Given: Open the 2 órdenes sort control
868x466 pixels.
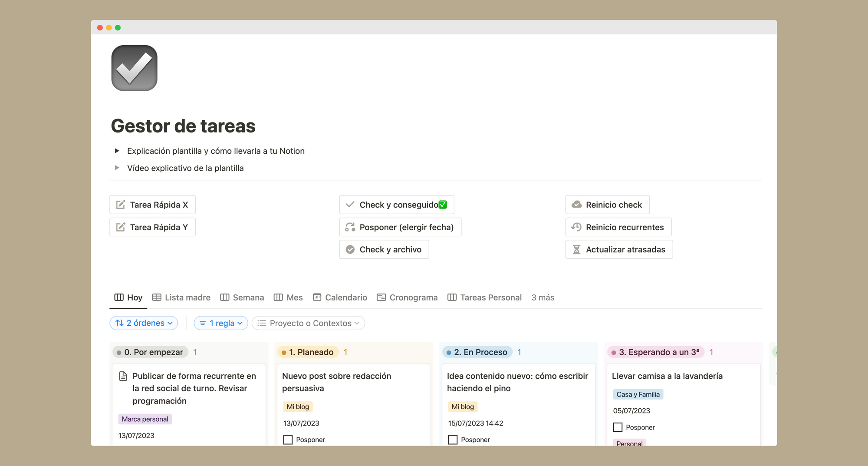Looking at the screenshot, I should (x=144, y=323).
